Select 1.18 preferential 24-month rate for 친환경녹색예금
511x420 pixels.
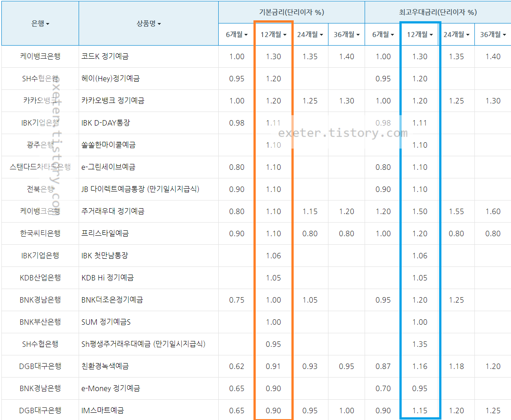[456, 367]
